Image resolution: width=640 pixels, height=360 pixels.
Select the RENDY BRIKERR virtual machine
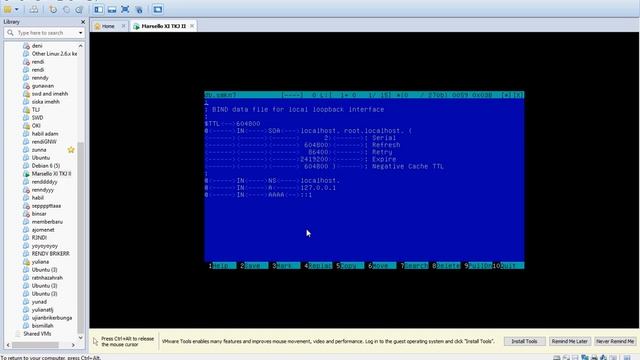point(51,254)
